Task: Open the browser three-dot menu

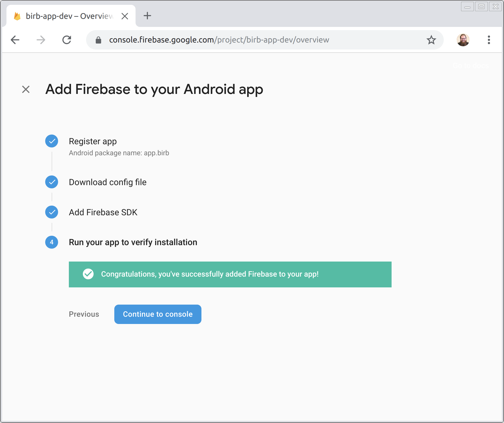Action: 489,40
